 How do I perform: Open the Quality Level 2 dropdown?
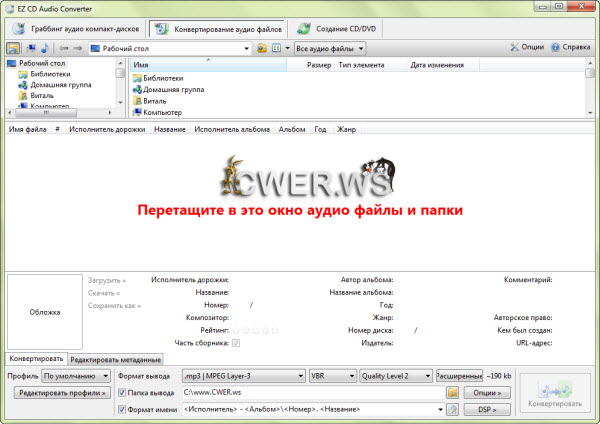coord(394,376)
